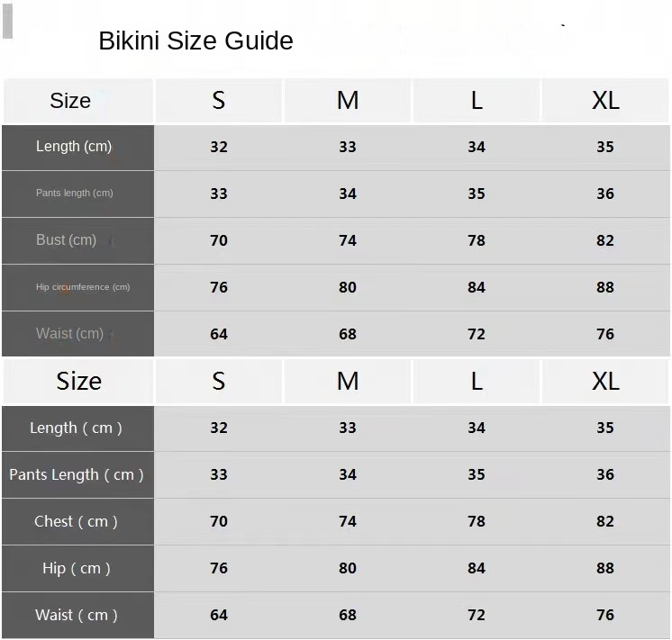
Task: Select the Chest value 82 for size XL
Action: click(x=605, y=522)
